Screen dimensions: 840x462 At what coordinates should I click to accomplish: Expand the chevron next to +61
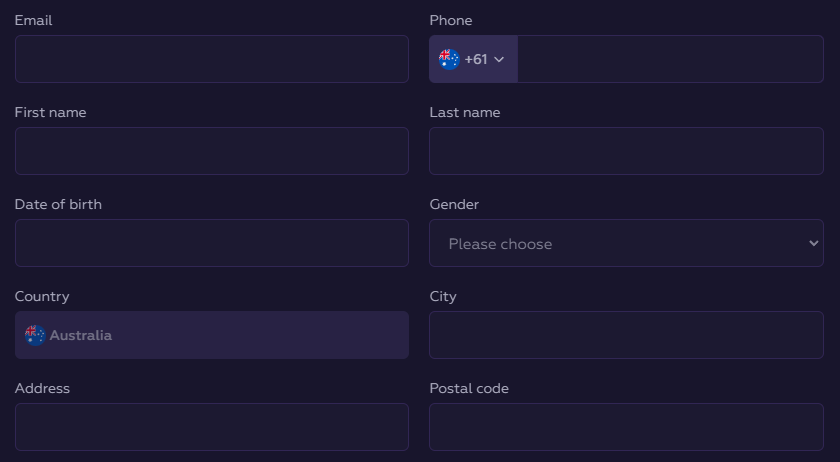(x=499, y=60)
